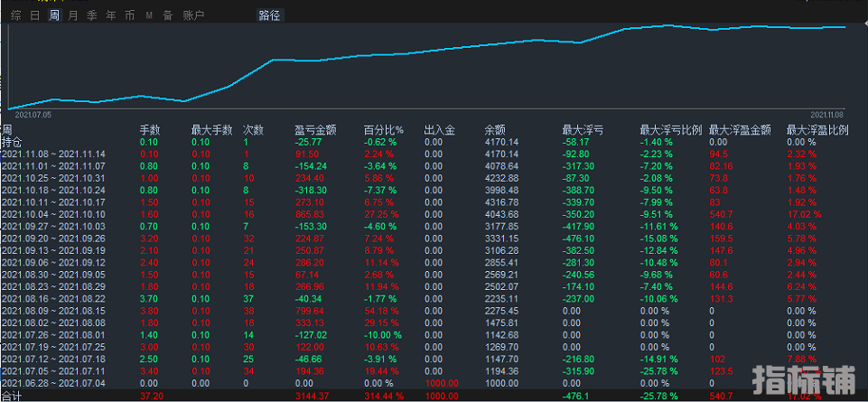868x402 pixels.
Task: Click the 2275.45 balance cell
Action: tap(501, 311)
